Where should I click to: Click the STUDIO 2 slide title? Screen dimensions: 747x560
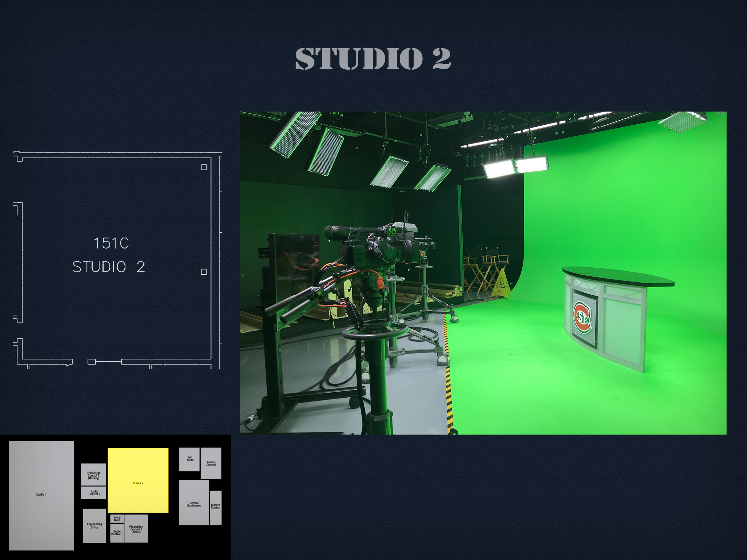[x=373, y=59]
